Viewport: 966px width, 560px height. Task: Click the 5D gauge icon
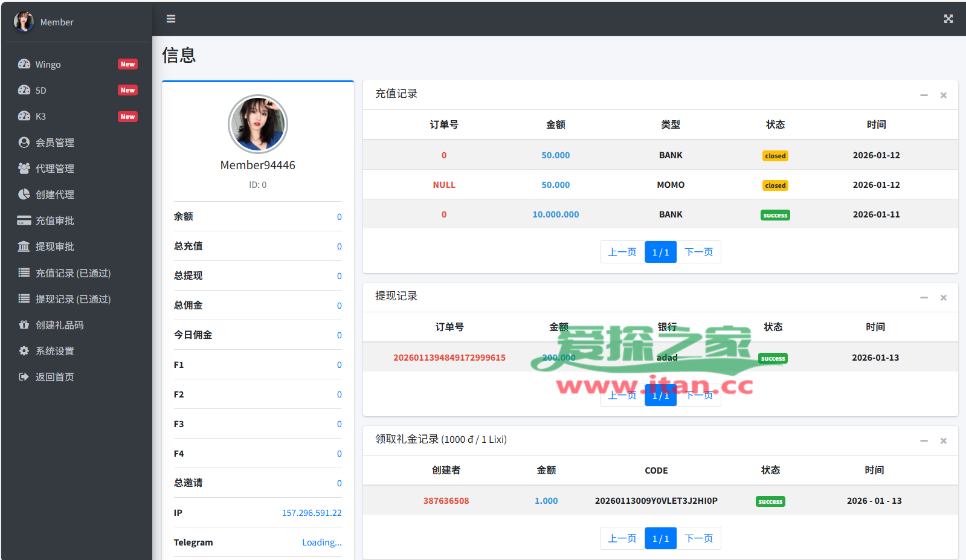tap(24, 90)
